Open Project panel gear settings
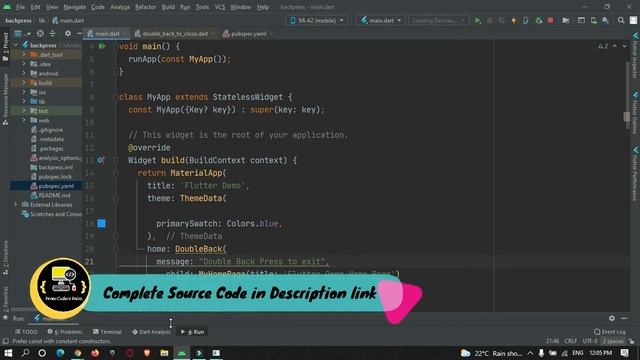 pos(68,33)
